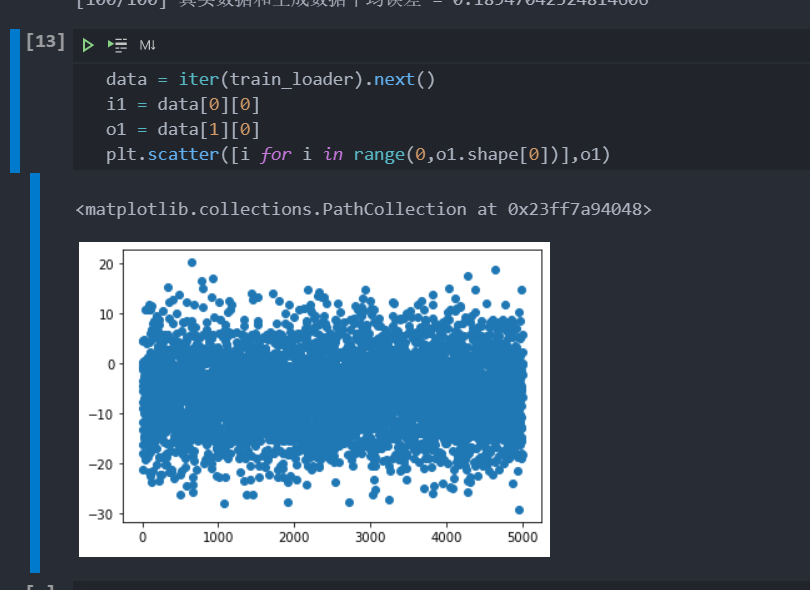Place the cursor in the line 'data = iter(train_loader).next()'
This screenshot has height=590, width=810.
click(271, 80)
